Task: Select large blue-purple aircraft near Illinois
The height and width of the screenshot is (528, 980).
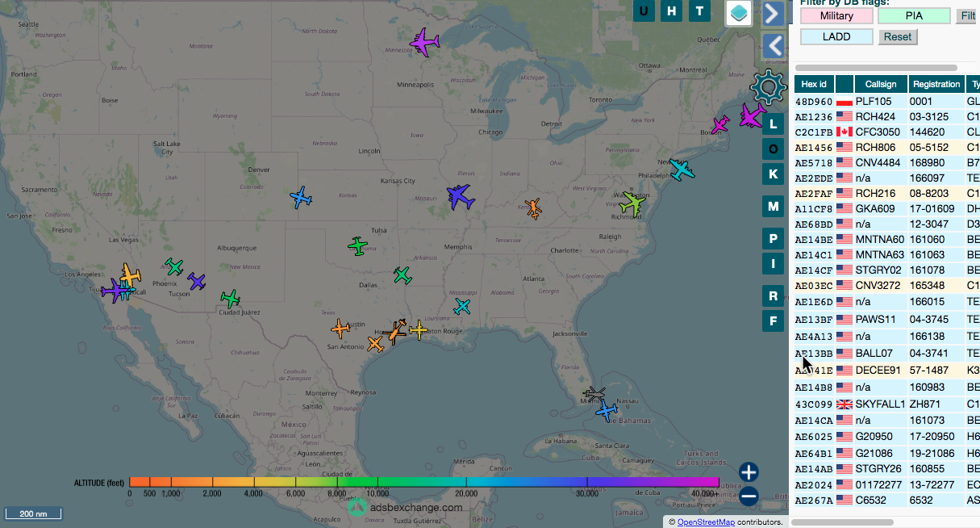Action: click(460, 196)
